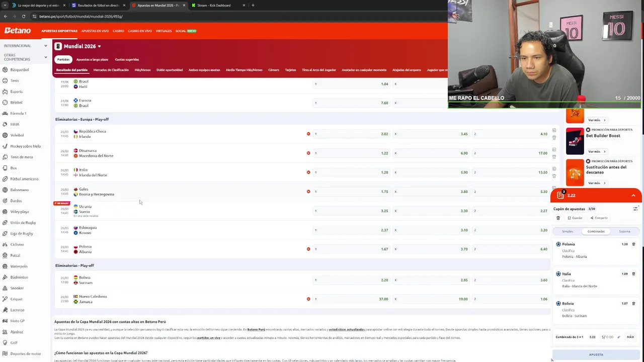
Task: Open the browser tab search dropdown
Action: pos(5,6)
